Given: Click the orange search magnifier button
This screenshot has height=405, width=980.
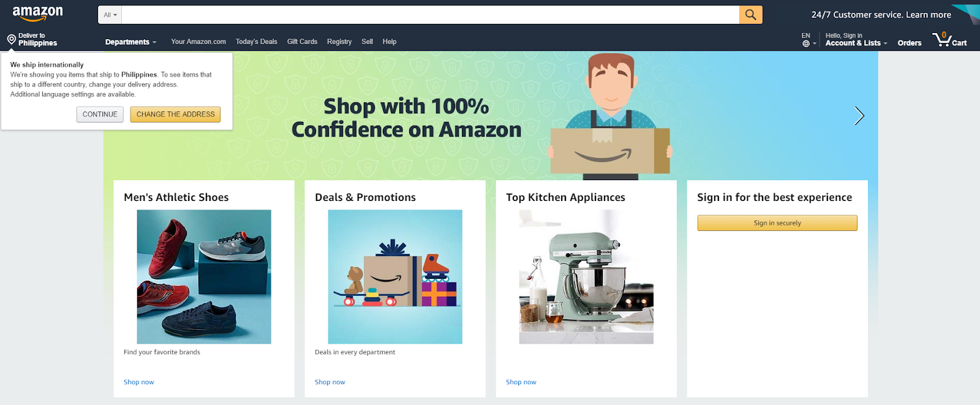Looking at the screenshot, I should coord(750,15).
